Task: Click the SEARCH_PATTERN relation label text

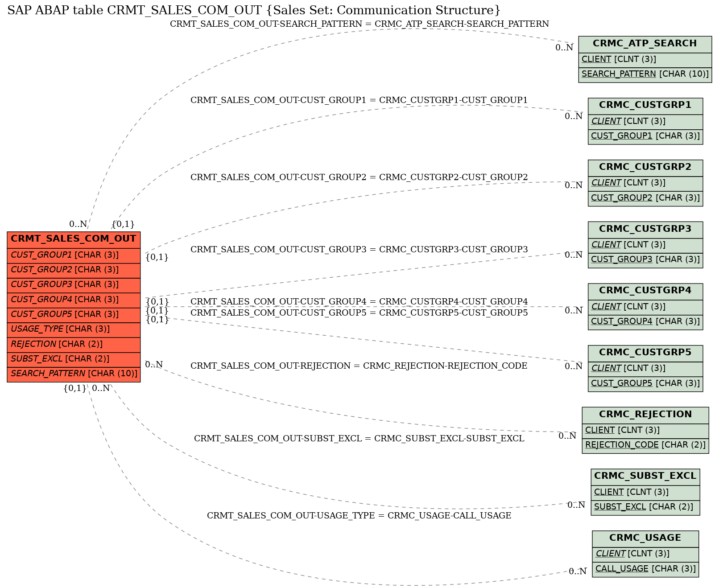Action: [x=359, y=24]
